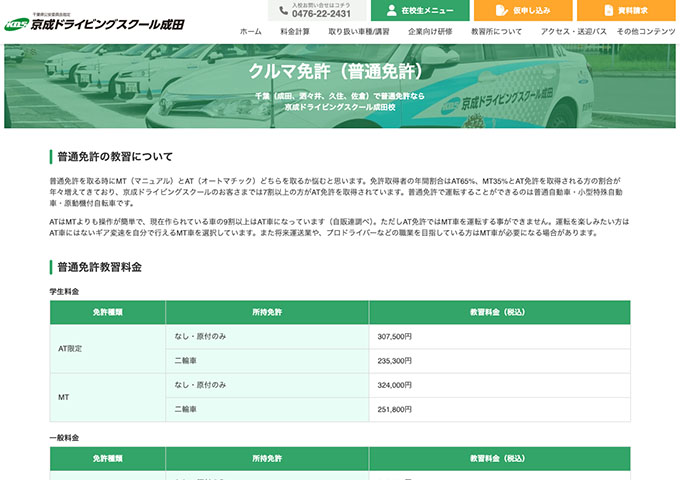
Task: Open the 在校生メニュー button
Action: pos(420,10)
